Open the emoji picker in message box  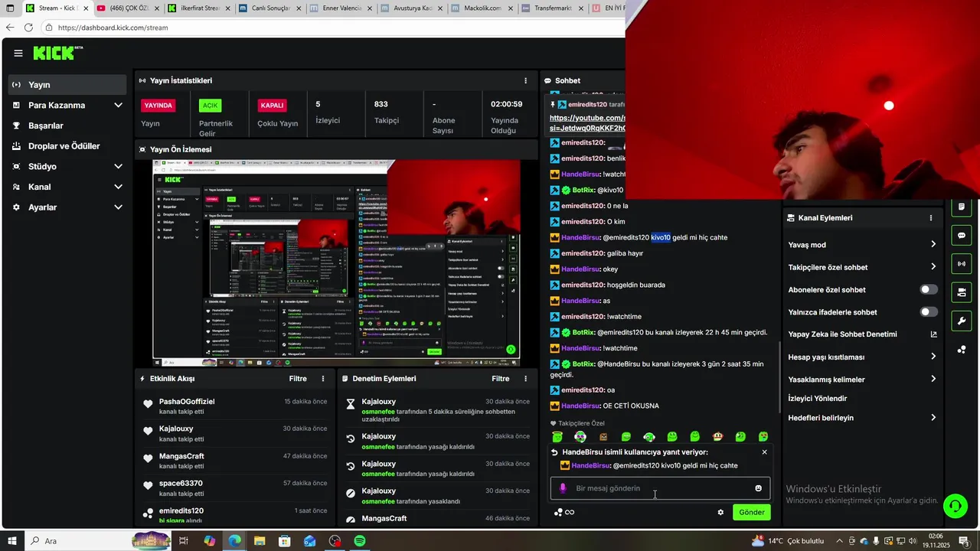pyautogui.click(x=759, y=488)
